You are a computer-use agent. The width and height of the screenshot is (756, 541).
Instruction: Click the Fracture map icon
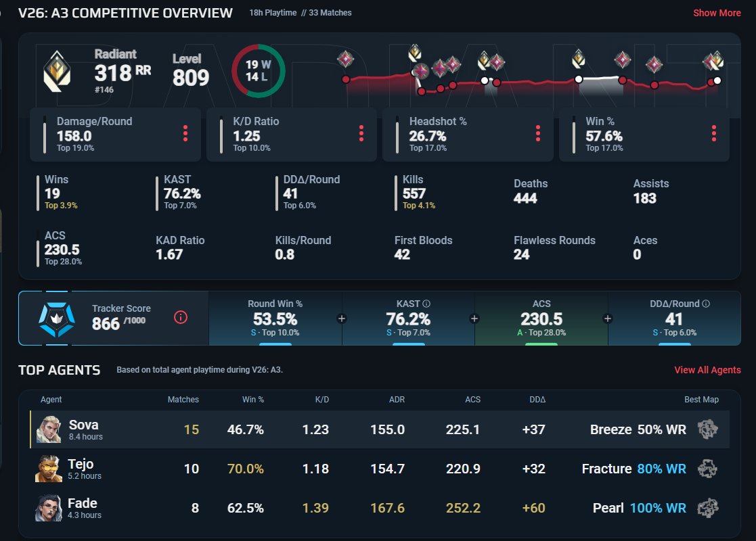708,468
